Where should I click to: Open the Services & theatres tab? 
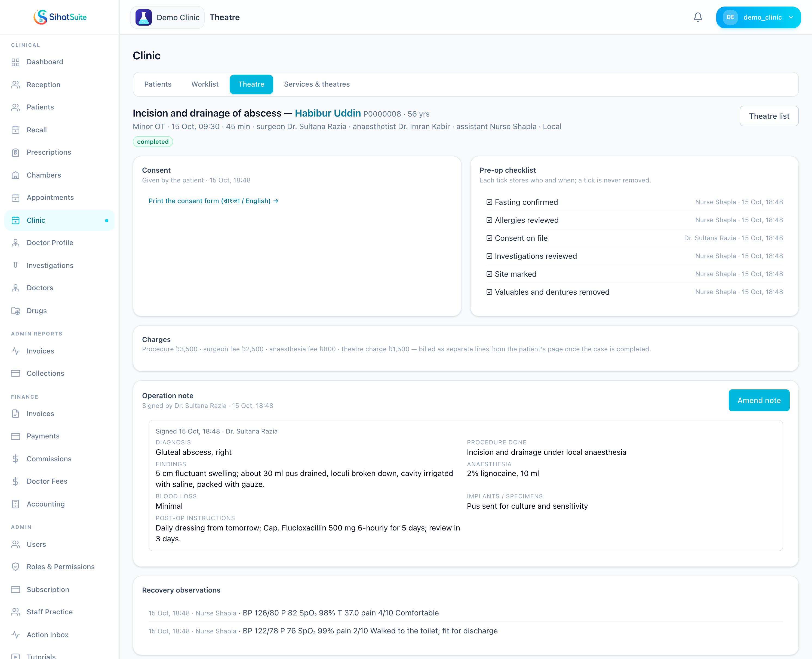[317, 84]
